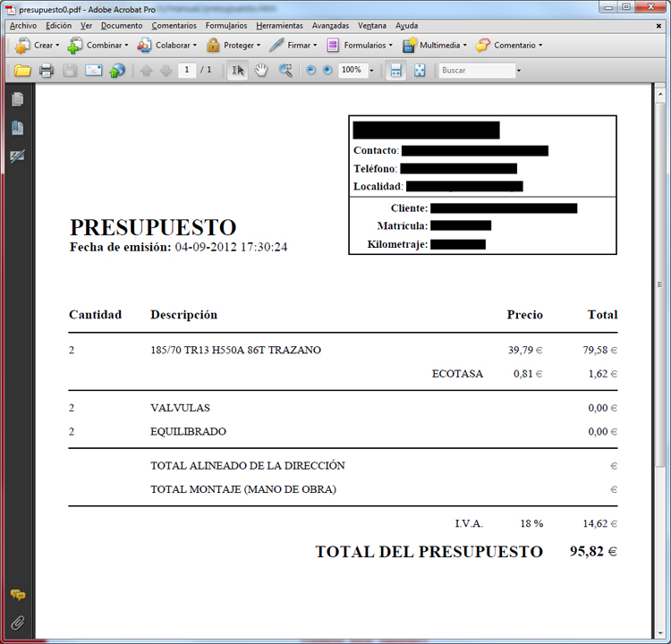
Task: Expand the zoom percentage dropdown arrow
Action: pyautogui.click(x=371, y=71)
